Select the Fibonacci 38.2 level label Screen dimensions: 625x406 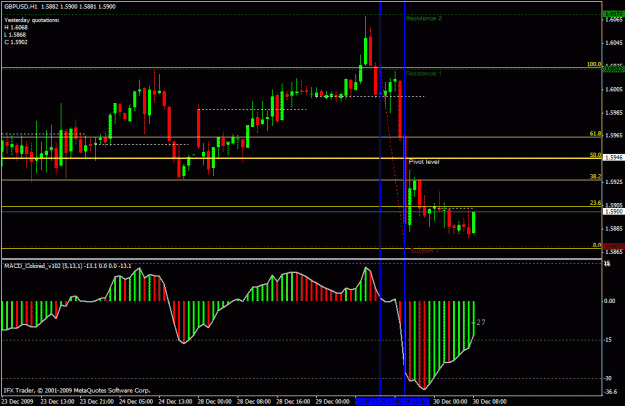[x=596, y=177]
